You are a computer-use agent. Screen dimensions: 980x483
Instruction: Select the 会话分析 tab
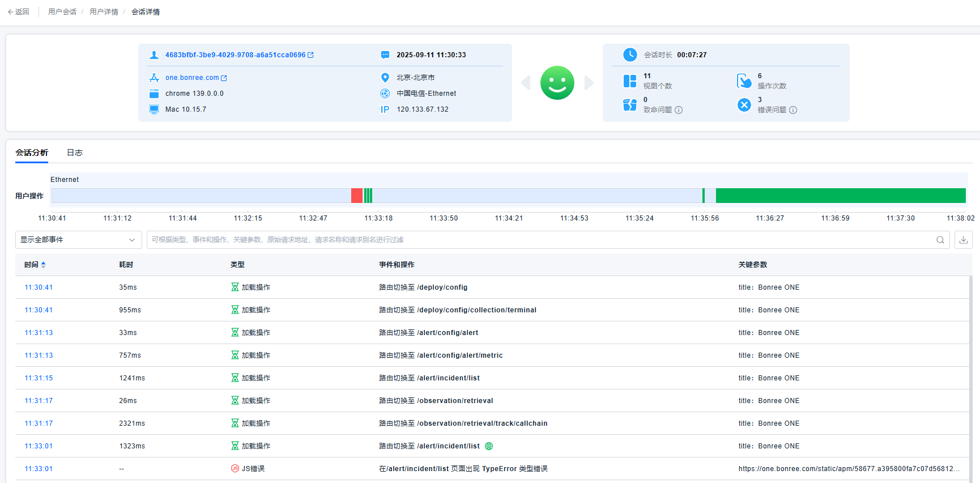click(x=32, y=152)
